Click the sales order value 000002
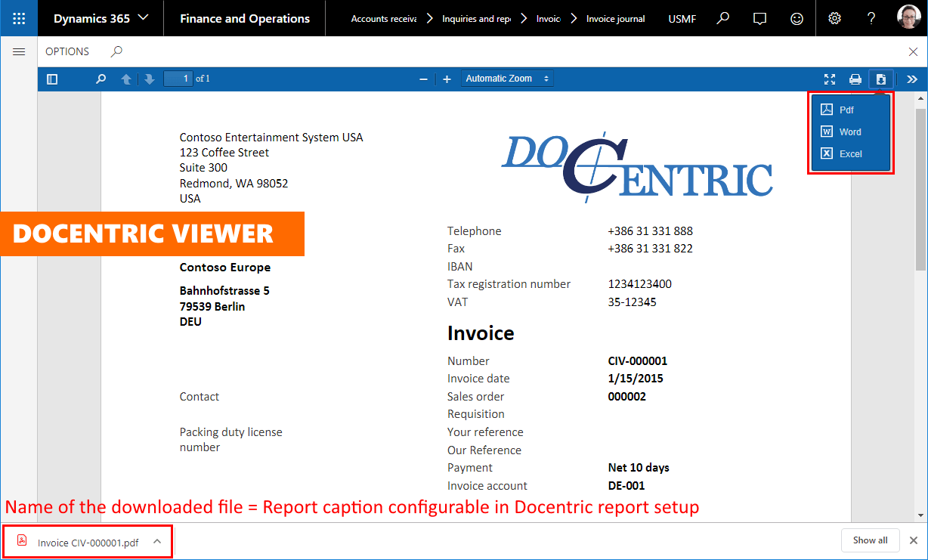The width and height of the screenshot is (928, 560). click(x=626, y=396)
